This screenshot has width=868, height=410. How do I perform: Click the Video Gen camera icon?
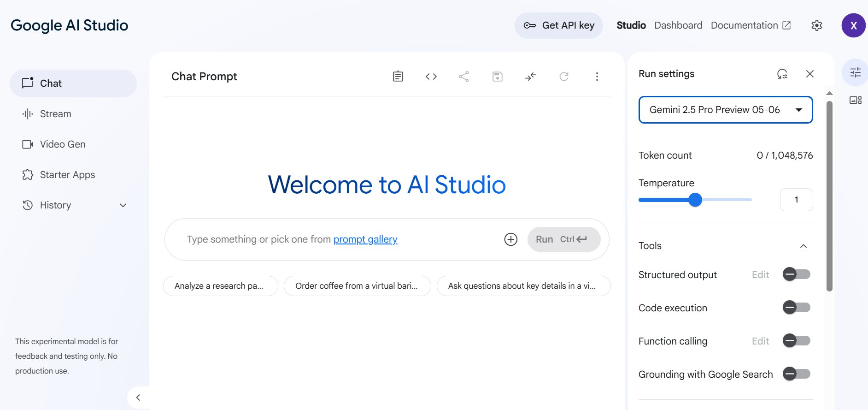(x=28, y=144)
